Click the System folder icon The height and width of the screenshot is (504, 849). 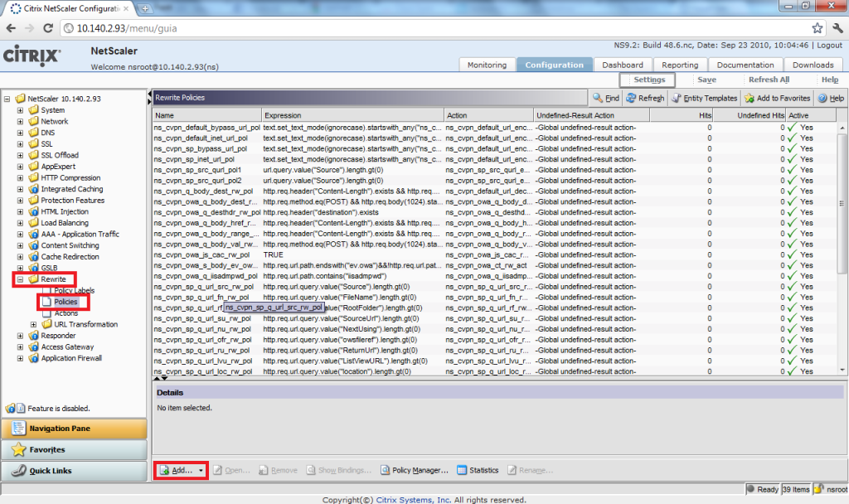pyautogui.click(x=33, y=110)
